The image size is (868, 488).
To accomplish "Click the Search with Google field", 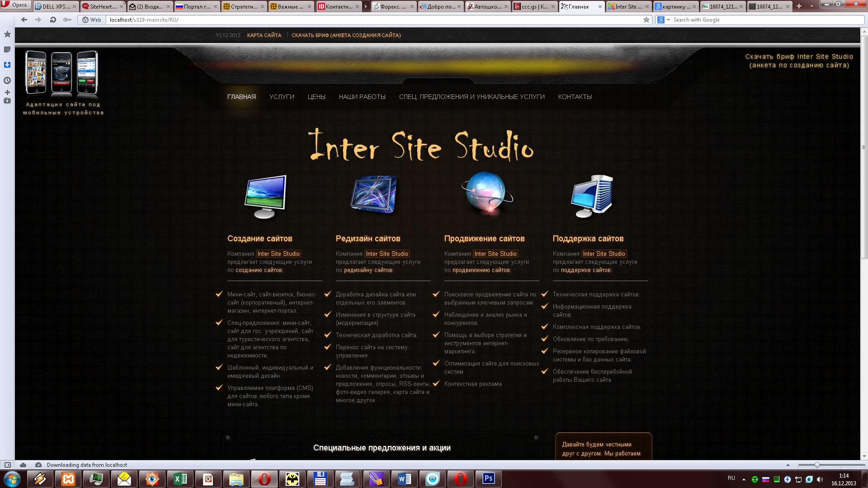I will [x=764, y=20].
